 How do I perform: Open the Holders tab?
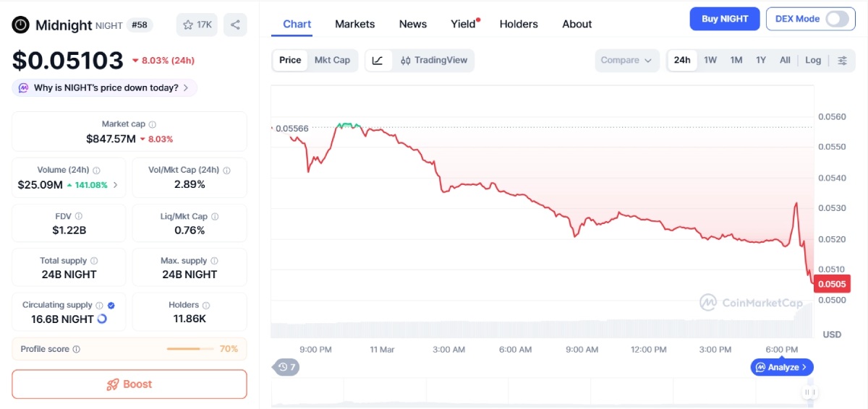click(x=519, y=24)
